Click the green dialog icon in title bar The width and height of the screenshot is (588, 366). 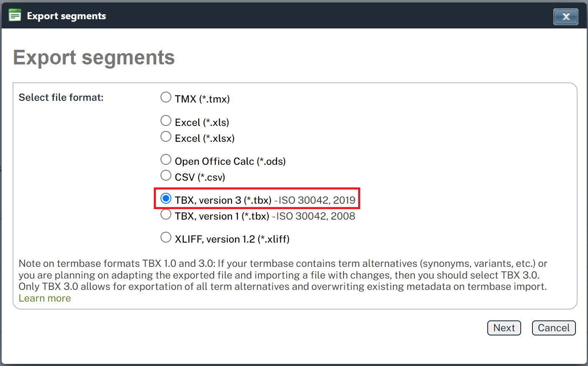point(15,15)
